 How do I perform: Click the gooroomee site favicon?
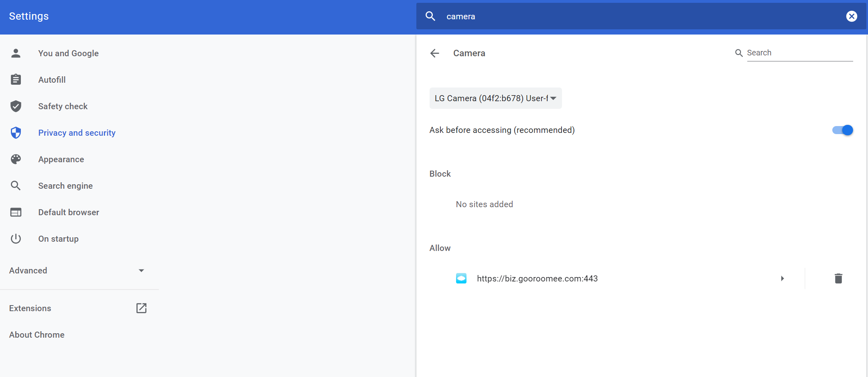(x=461, y=278)
